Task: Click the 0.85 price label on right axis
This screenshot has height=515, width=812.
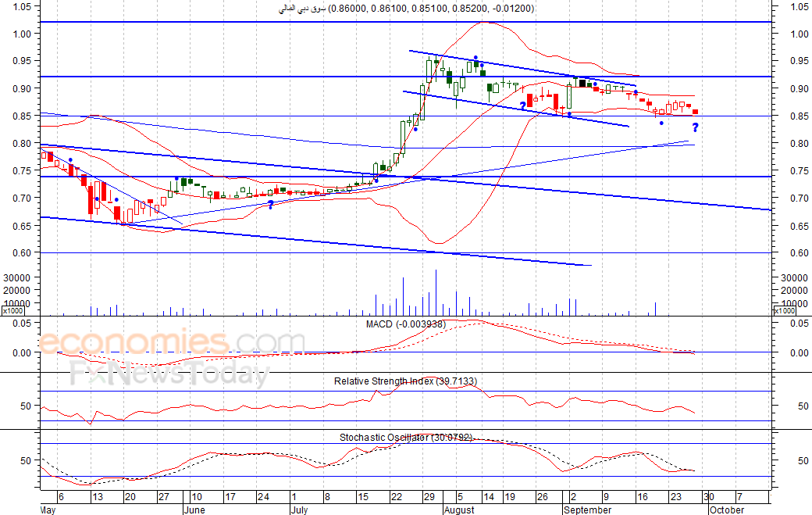Action: [800, 116]
